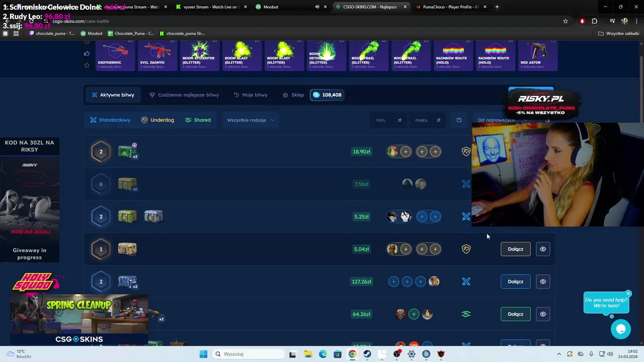Click first plus slot in 5.25zł battle
644x362 pixels.
point(422,217)
